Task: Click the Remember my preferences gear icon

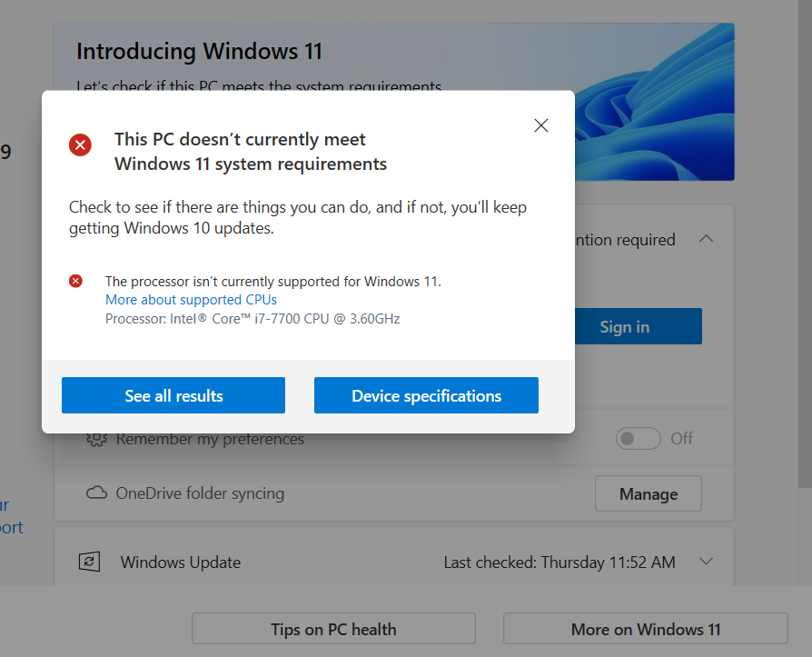Action: [x=96, y=441]
